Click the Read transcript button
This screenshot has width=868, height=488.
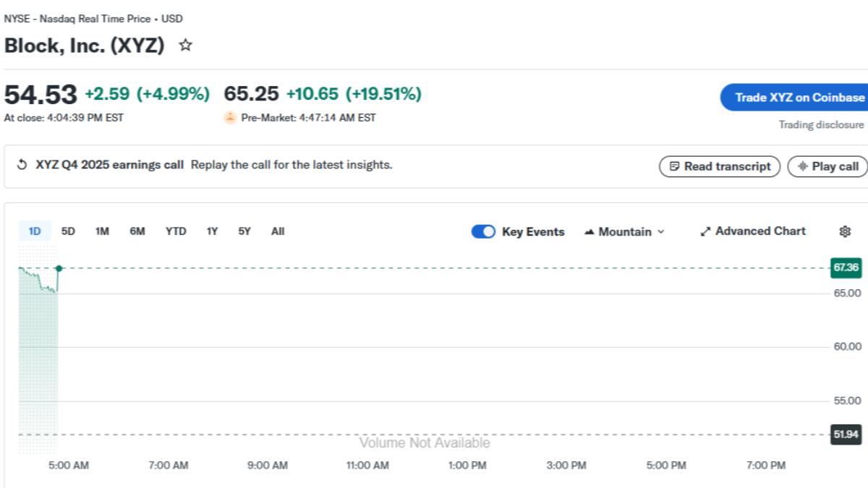pyautogui.click(x=719, y=166)
